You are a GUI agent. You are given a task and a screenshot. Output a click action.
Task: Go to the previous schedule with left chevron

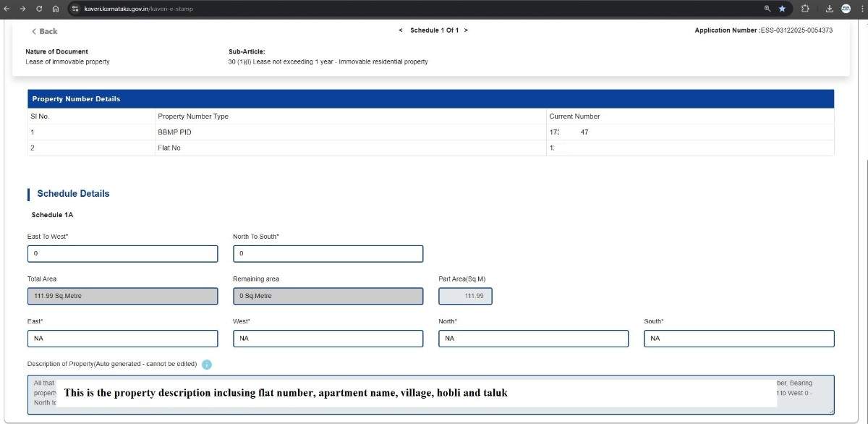point(401,30)
